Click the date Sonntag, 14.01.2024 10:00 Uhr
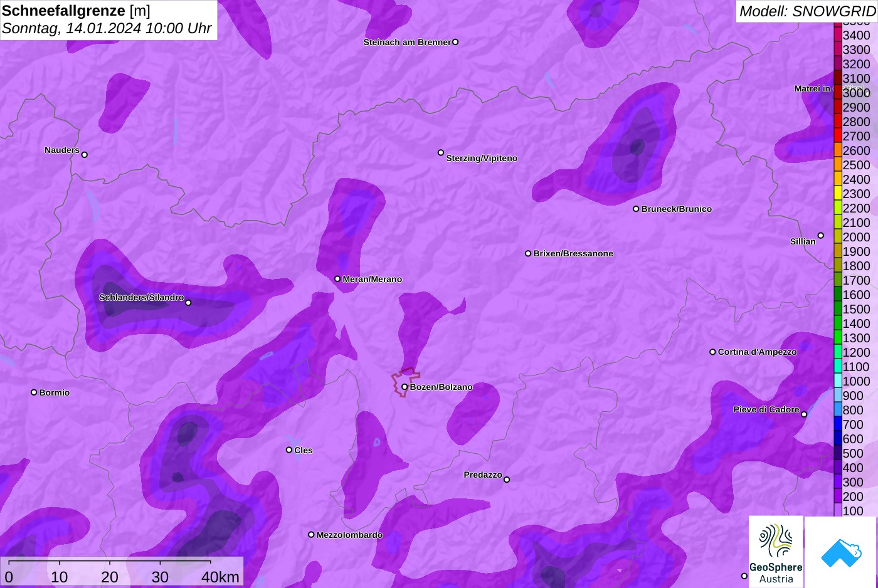This screenshot has height=588, width=878. [x=107, y=28]
